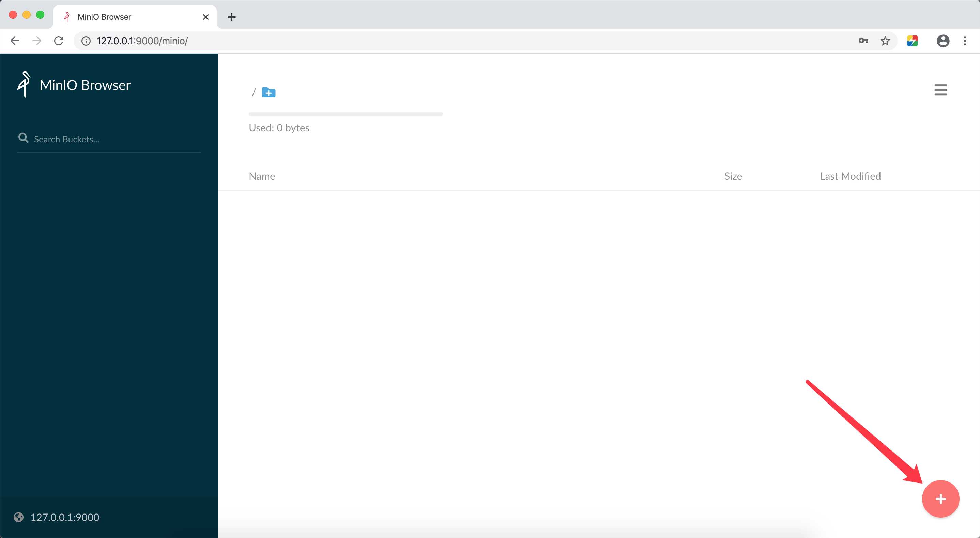980x538 pixels.
Task: Click the hamburger menu icon top-right
Action: 940,90
